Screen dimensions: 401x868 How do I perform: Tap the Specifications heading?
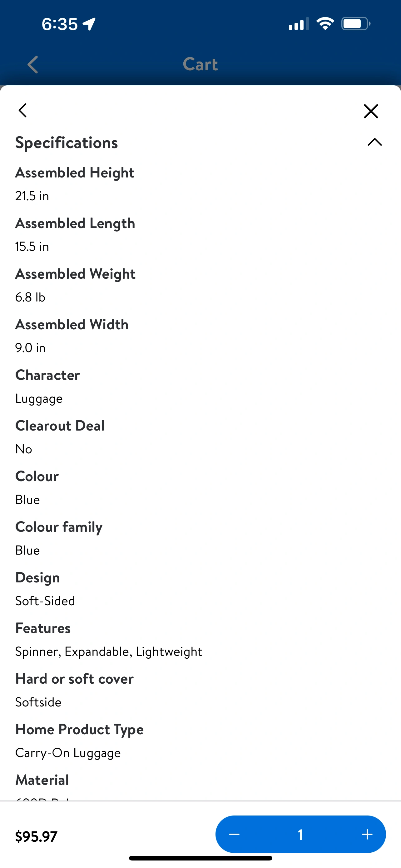coord(67,142)
